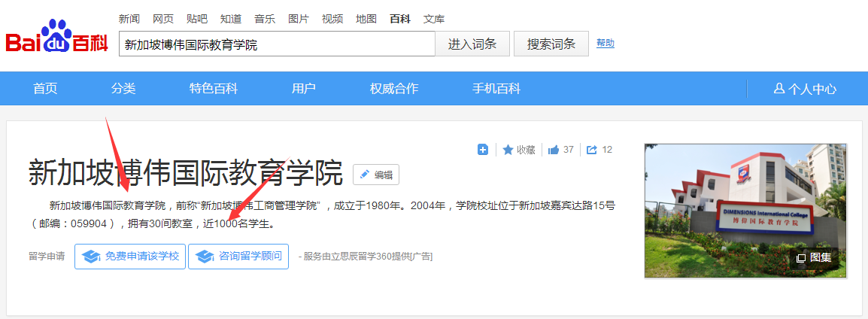
Task: Select the 百科 link in top navigation
Action: (x=399, y=19)
